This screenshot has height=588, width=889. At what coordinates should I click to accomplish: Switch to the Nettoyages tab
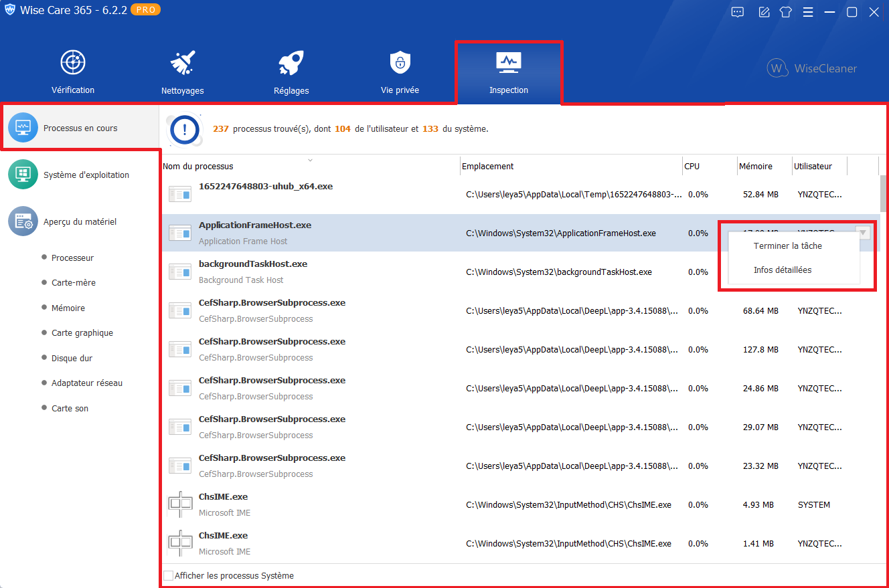click(182, 72)
